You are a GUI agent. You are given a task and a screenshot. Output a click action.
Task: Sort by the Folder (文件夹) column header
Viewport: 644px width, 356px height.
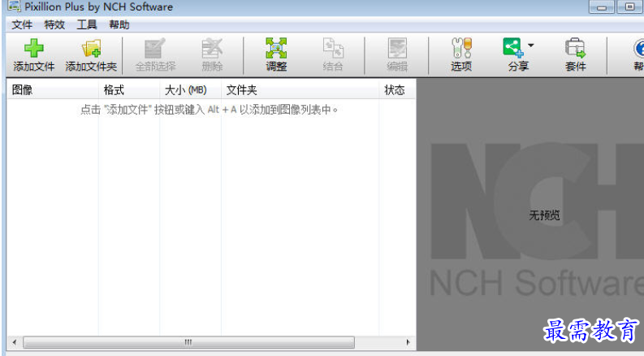300,89
